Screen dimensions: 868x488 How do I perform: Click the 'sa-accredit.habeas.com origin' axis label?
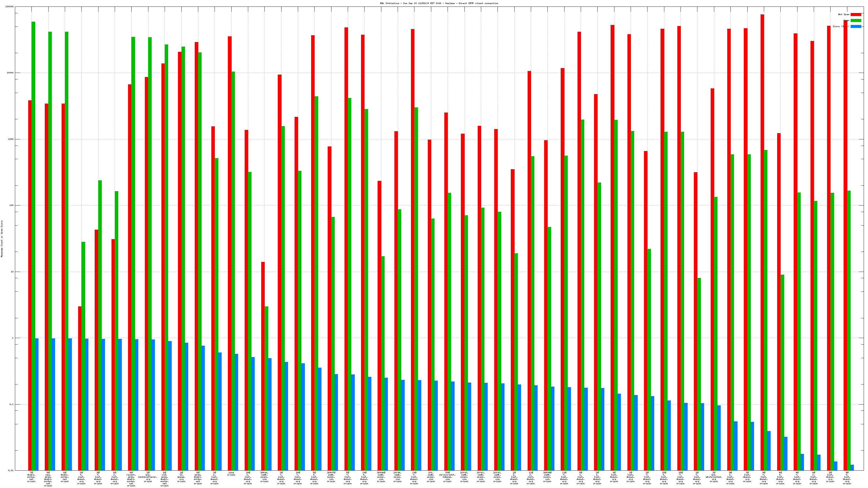pyautogui.click(x=447, y=477)
